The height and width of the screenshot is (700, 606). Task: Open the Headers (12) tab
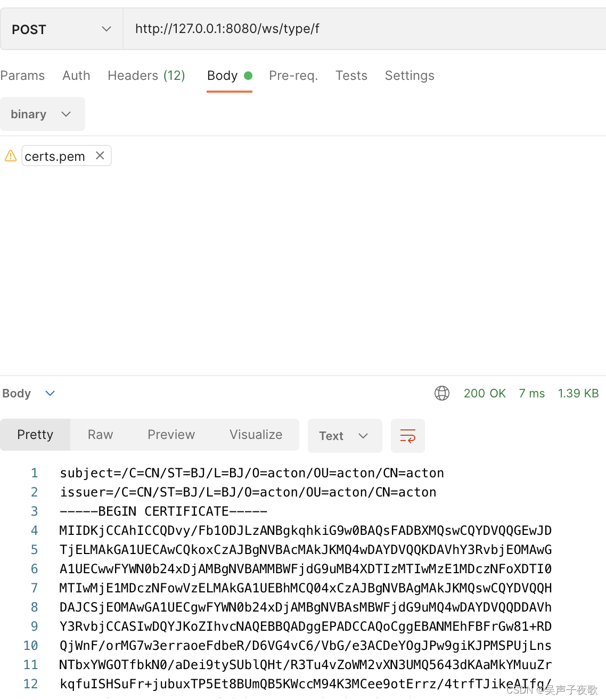(x=146, y=76)
